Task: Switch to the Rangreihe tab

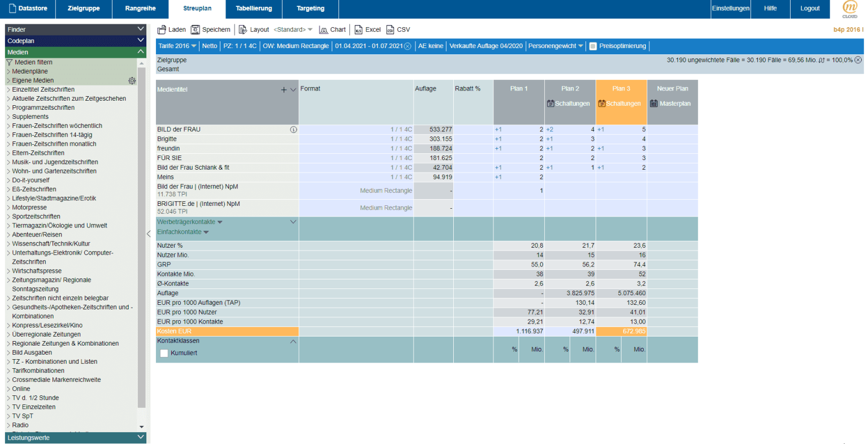Action: [140, 8]
